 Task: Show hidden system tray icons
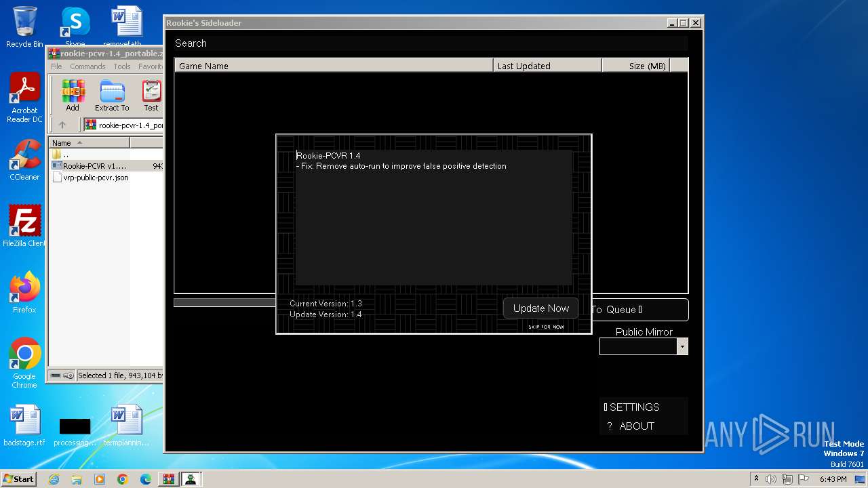coord(757,479)
